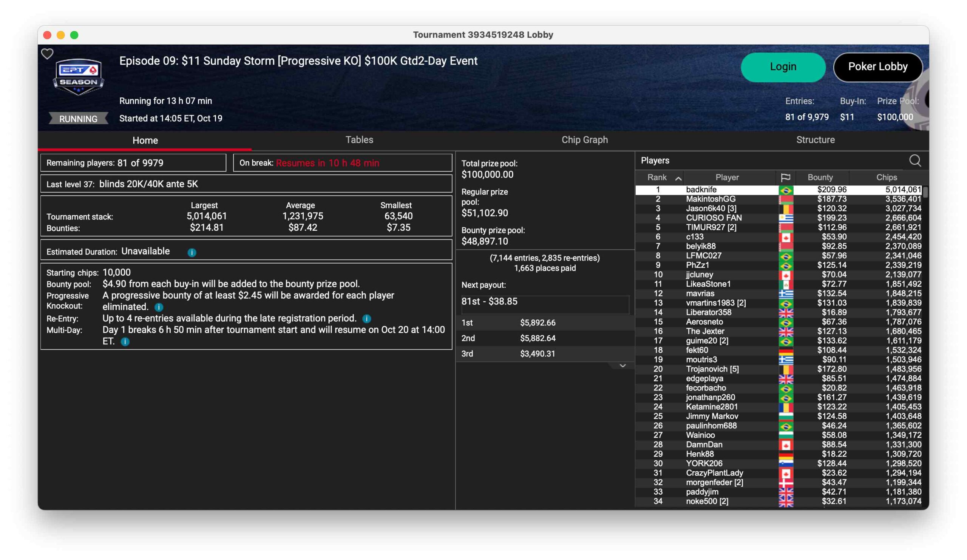Click the Estimated Duration info icon
Screen dimensions: 967x560
[192, 252]
